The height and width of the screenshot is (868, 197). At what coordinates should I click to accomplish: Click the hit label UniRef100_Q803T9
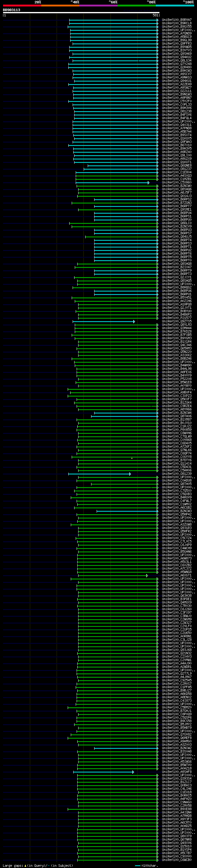pos(177,837)
